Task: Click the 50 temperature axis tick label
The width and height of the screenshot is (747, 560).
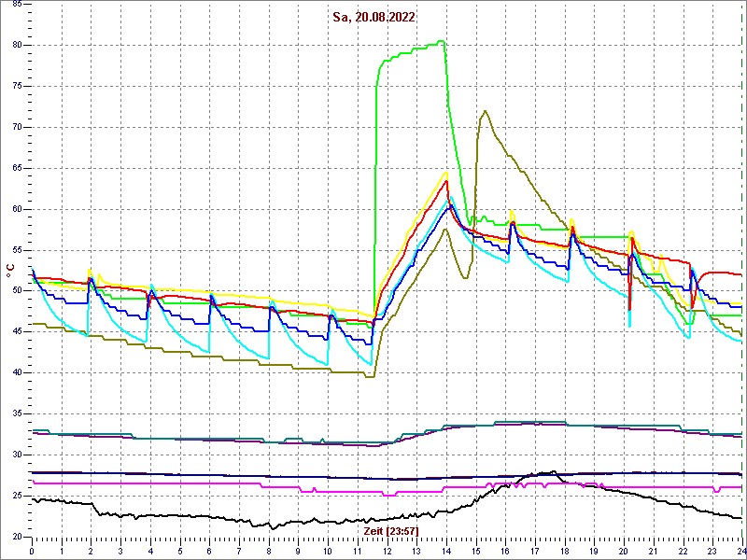Action: (x=15, y=291)
